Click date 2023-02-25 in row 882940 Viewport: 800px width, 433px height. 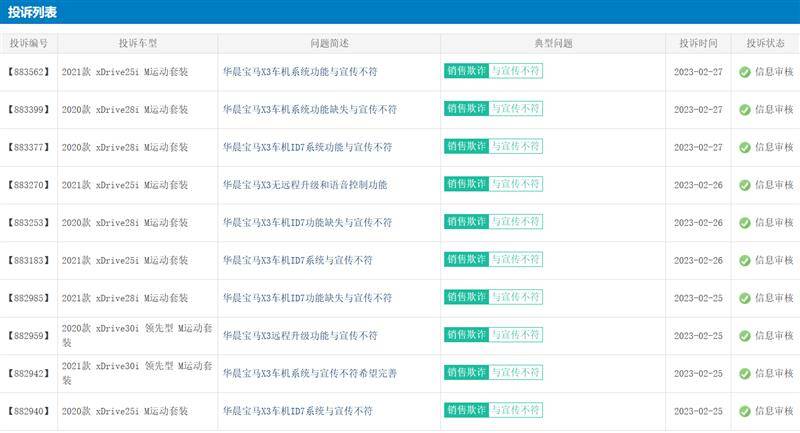click(698, 412)
